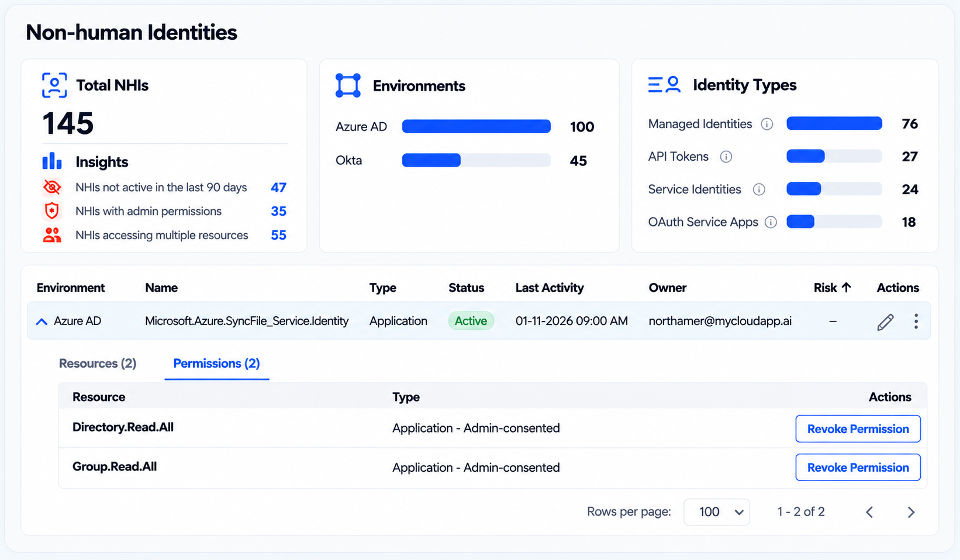This screenshot has width=960, height=560.
Task: Click the admin permissions shield icon
Action: [x=52, y=210]
